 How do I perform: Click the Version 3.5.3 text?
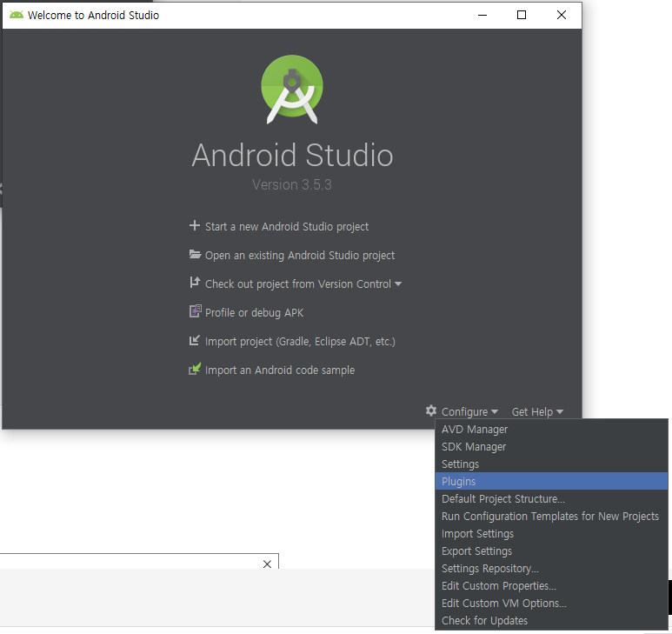[x=292, y=184]
